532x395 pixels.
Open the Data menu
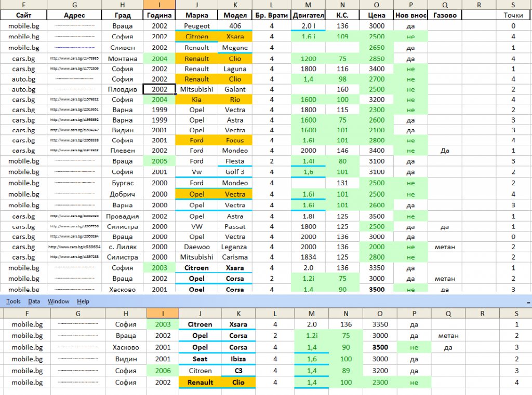click(34, 302)
